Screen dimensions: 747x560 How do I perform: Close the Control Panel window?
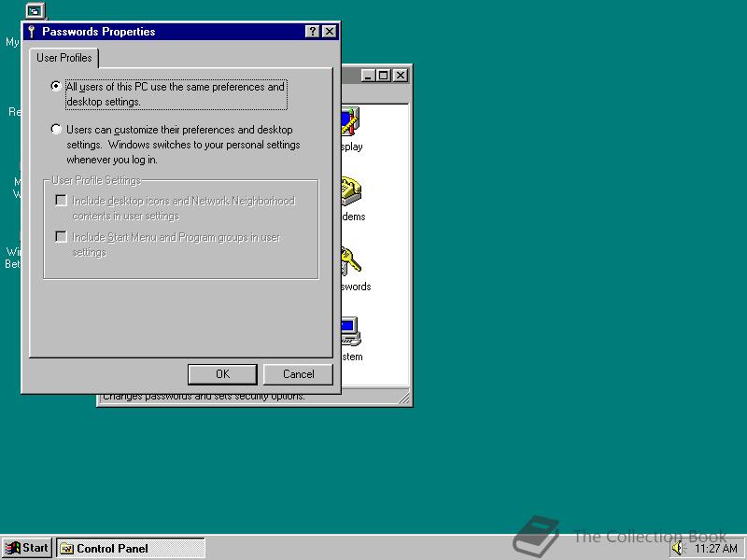point(401,76)
